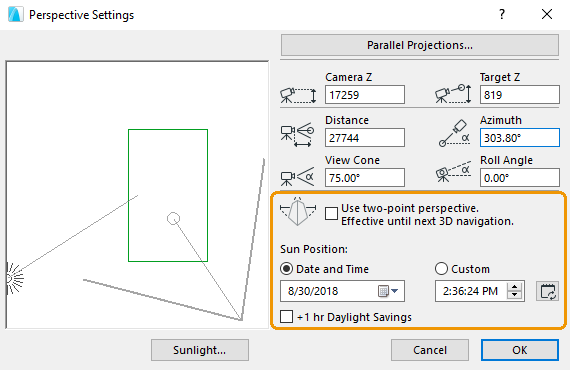The image size is (570, 370).
Task: Open the date picker calendar dropdown
Action: pos(388,291)
